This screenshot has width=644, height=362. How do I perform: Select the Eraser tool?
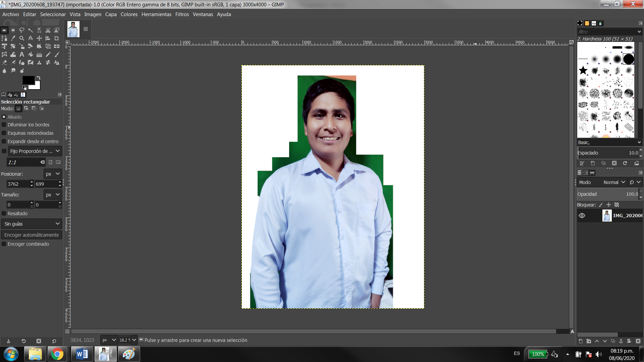tap(4, 62)
